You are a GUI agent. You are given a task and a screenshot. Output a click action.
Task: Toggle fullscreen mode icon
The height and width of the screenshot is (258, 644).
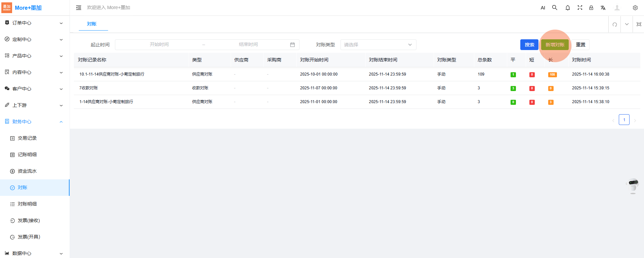coord(580,8)
